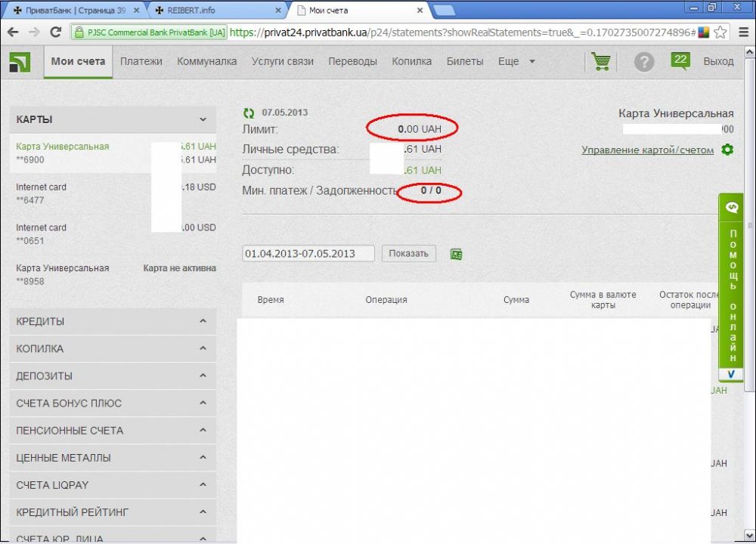Viewport: 756px width, 544px height.
Task: Open the Коммуналка menu item
Action: (x=207, y=62)
